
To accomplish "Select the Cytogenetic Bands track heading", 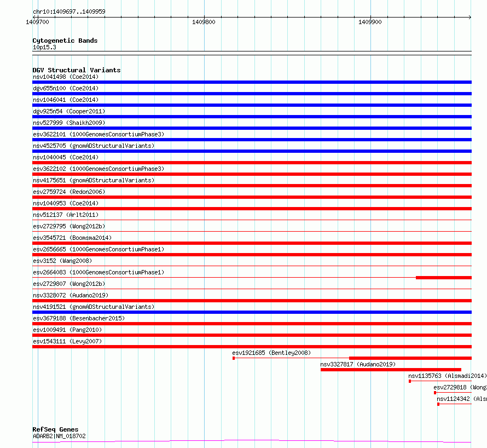I will click(x=65, y=41).
